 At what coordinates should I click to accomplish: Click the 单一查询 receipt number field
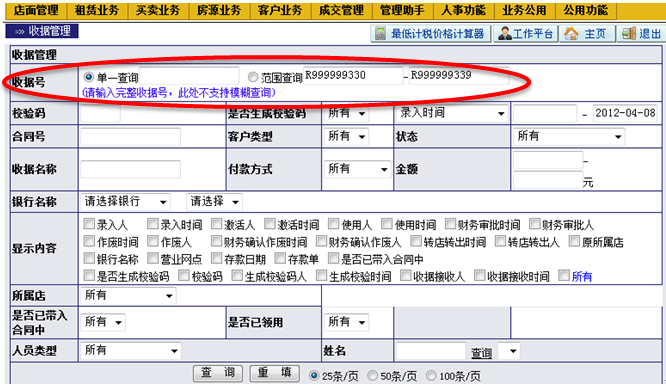tap(189, 76)
